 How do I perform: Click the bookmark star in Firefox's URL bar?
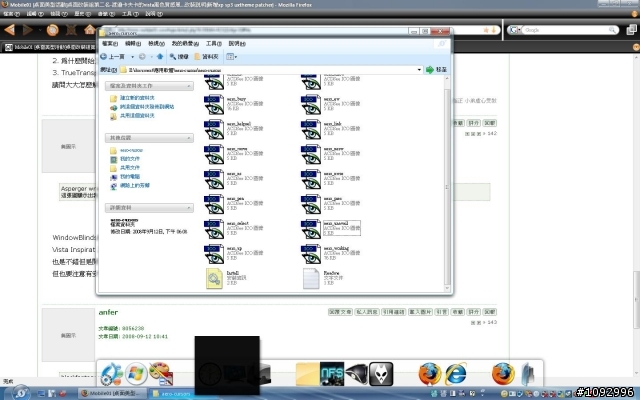(x=486, y=30)
